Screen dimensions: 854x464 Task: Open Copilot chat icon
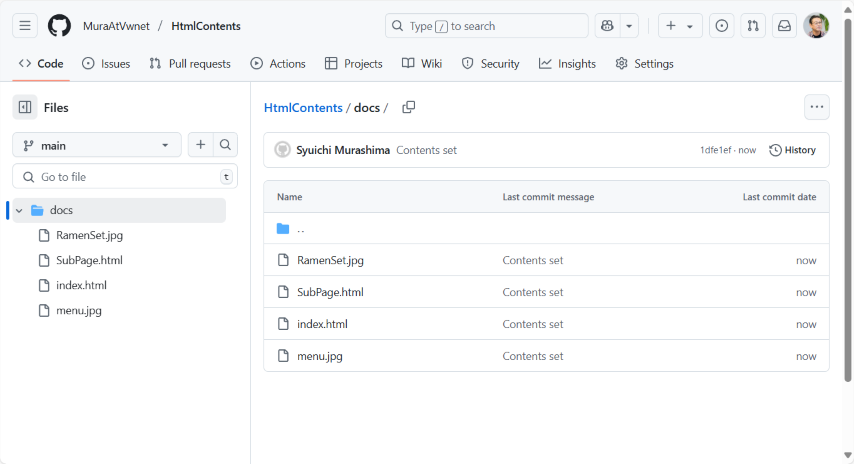pyautogui.click(x=607, y=26)
